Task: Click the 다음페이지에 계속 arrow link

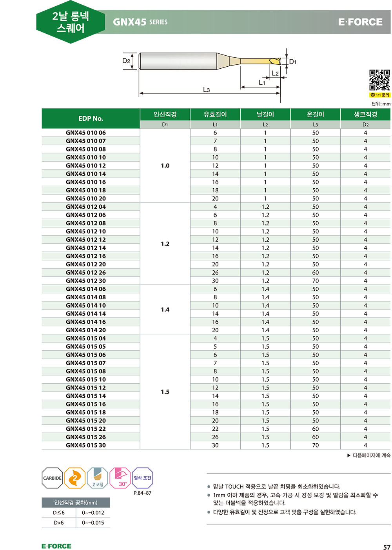Action: [x=369, y=455]
